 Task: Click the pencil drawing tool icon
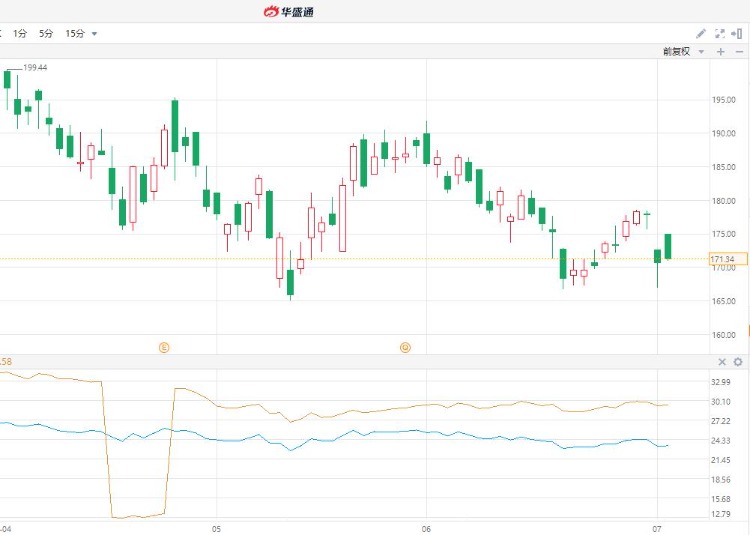pyautogui.click(x=701, y=33)
